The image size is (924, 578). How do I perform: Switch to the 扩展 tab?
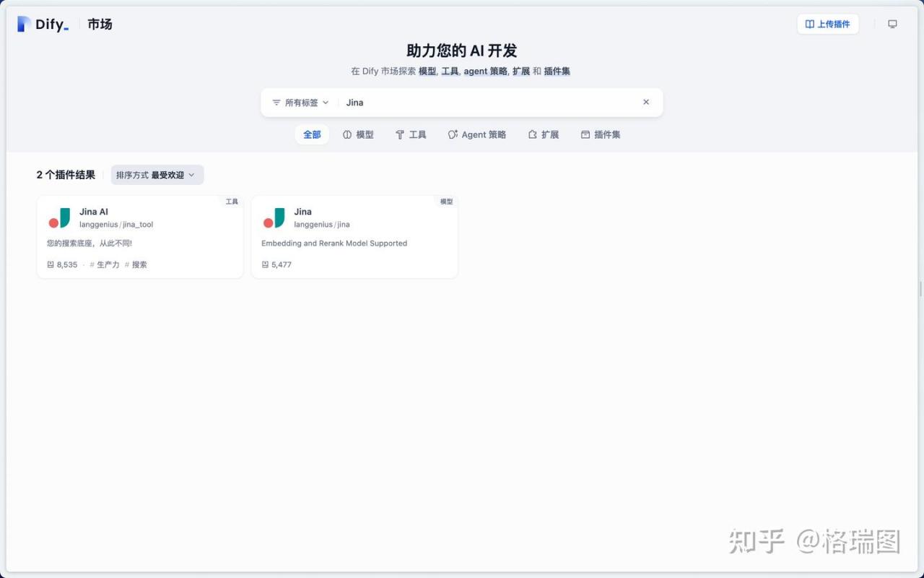(x=543, y=134)
